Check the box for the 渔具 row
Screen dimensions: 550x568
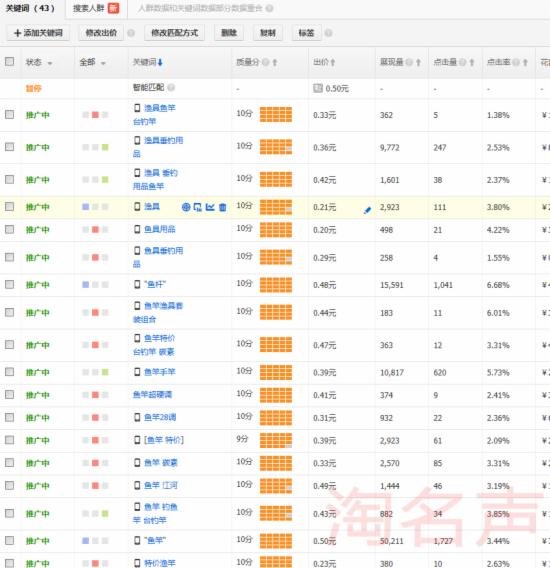pyautogui.click(x=9, y=206)
